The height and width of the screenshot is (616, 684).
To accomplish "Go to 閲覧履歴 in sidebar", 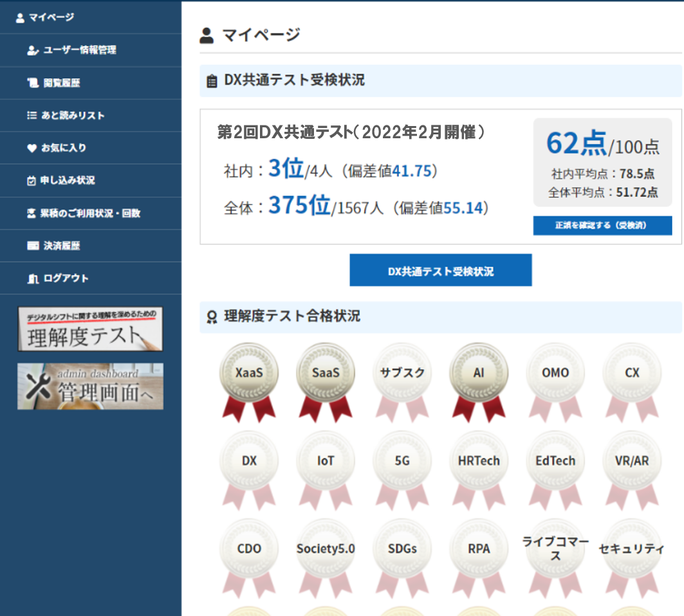I will point(90,83).
